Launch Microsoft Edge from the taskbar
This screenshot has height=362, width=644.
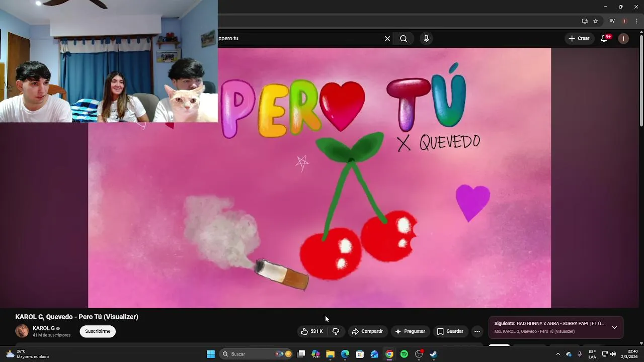point(345,354)
